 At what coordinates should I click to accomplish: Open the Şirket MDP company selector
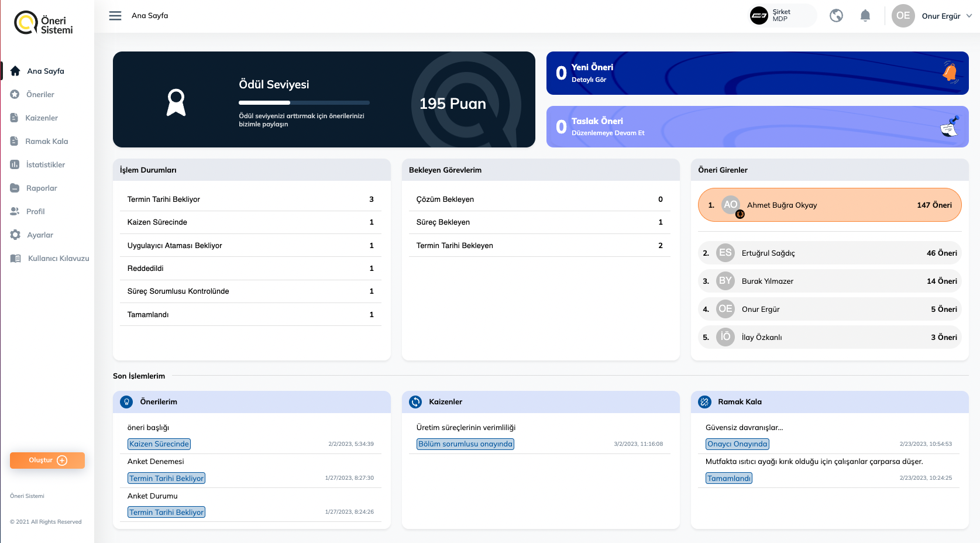point(783,15)
